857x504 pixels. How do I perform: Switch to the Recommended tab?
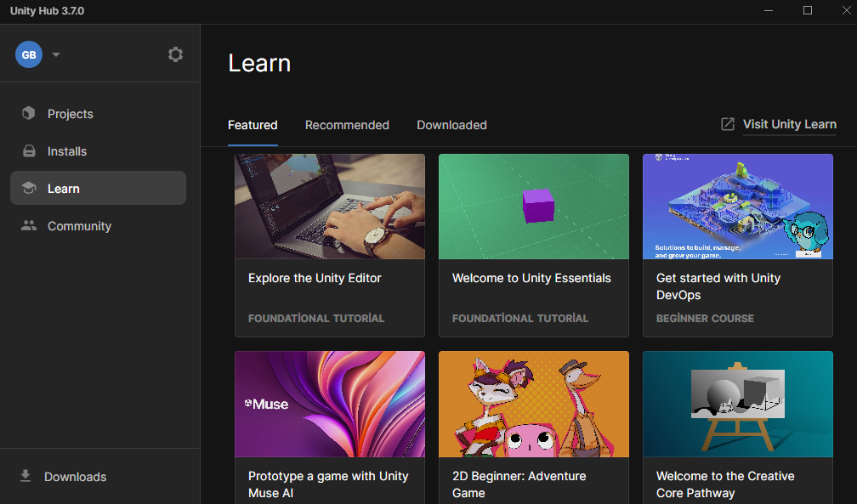pyautogui.click(x=347, y=125)
